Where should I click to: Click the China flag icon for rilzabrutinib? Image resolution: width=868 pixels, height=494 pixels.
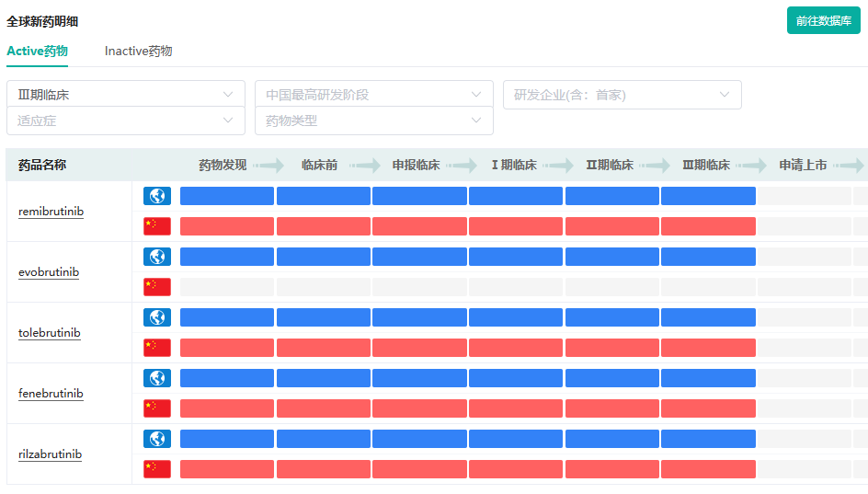pyautogui.click(x=157, y=469)
